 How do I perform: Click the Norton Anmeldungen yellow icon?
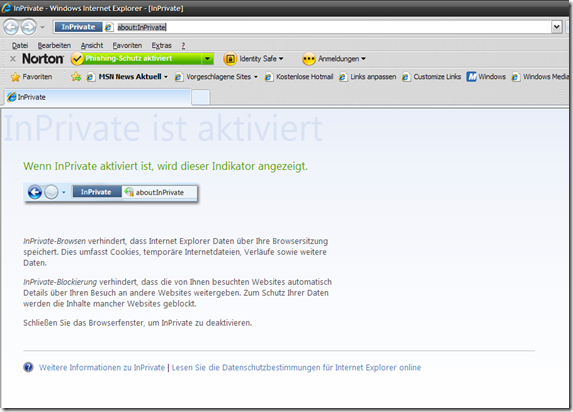[309, 59]
